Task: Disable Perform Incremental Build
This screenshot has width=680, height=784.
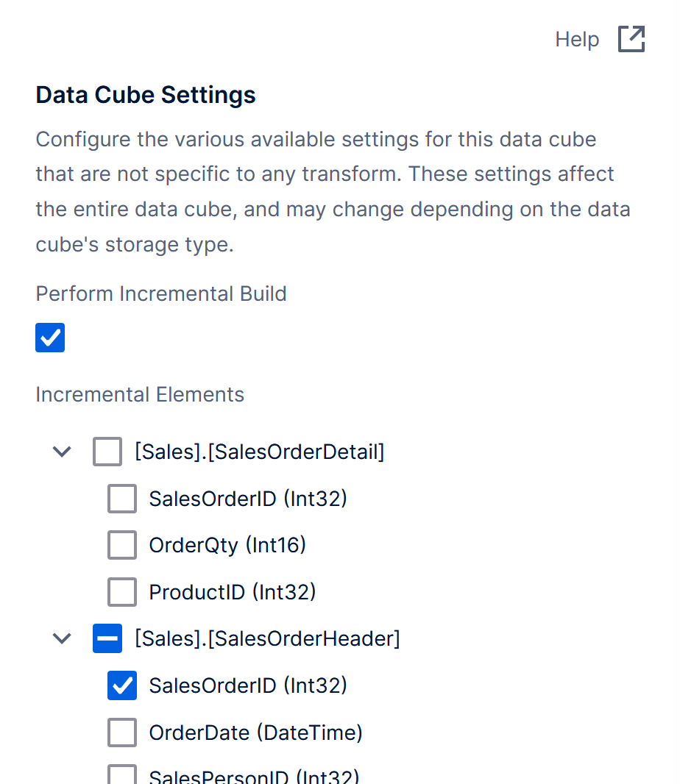Action: click(49, 338)
